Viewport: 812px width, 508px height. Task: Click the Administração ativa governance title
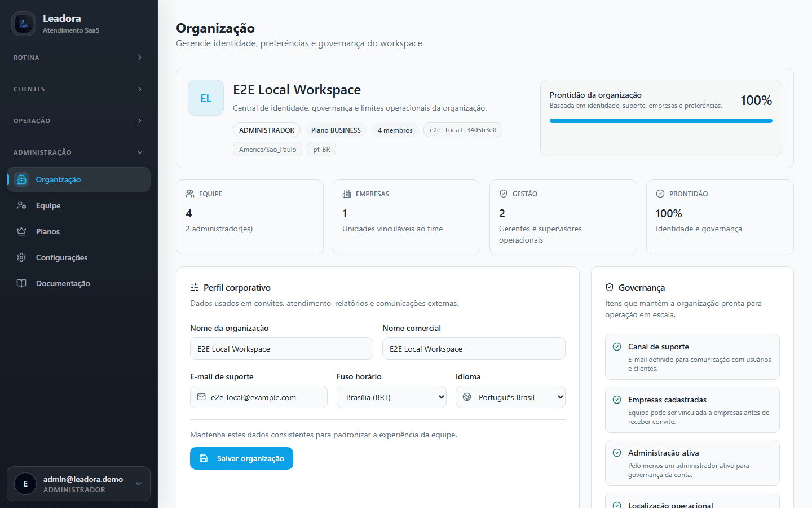664,453
